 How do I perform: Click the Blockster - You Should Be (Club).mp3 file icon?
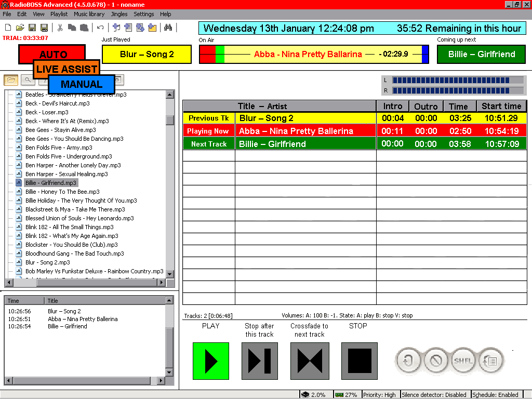[19, 244]
